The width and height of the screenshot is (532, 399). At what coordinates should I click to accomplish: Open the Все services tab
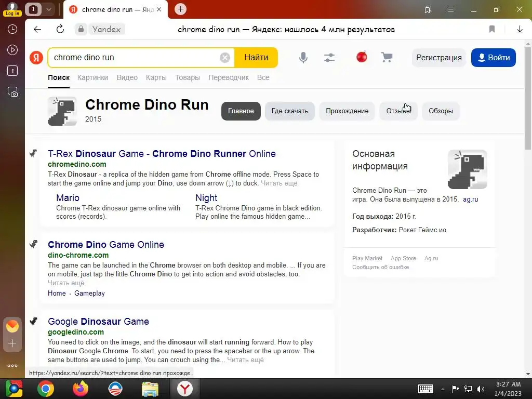click(x=263, y=77)
